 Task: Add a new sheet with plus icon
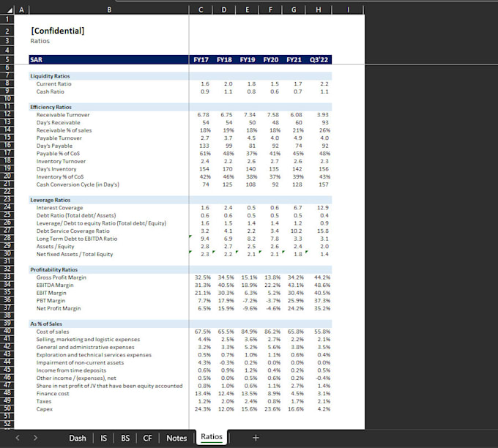click(256, 438)
